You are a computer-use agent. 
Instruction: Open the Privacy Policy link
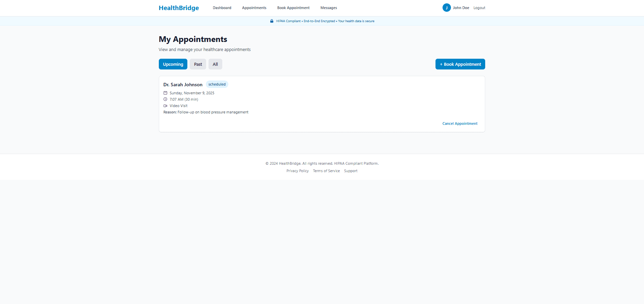click(x=297, y=171)
